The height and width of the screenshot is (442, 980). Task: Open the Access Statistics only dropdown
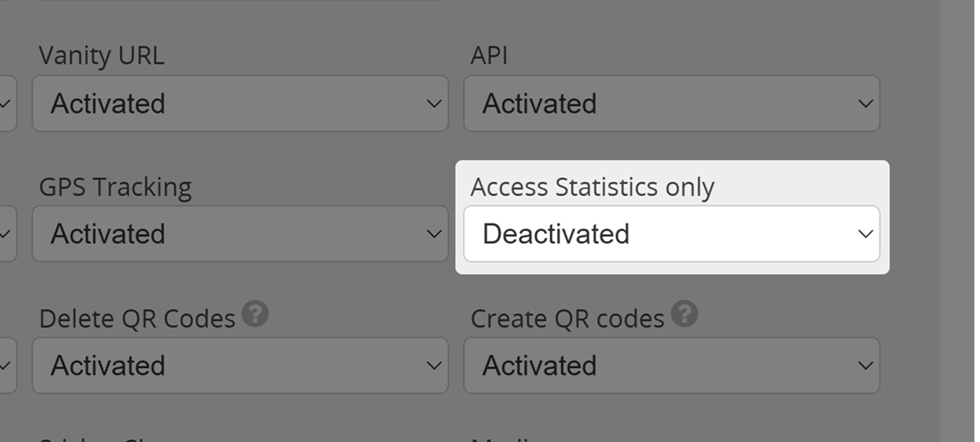(671, 234)
